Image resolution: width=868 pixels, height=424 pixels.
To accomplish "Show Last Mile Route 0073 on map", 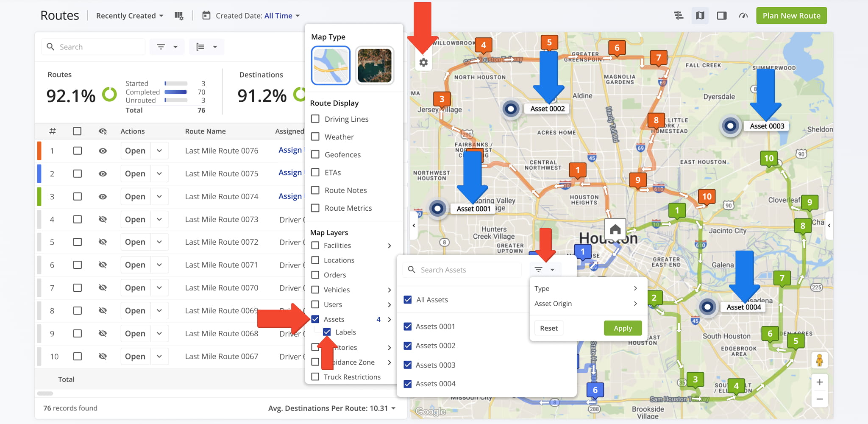I will coord(103,219).
